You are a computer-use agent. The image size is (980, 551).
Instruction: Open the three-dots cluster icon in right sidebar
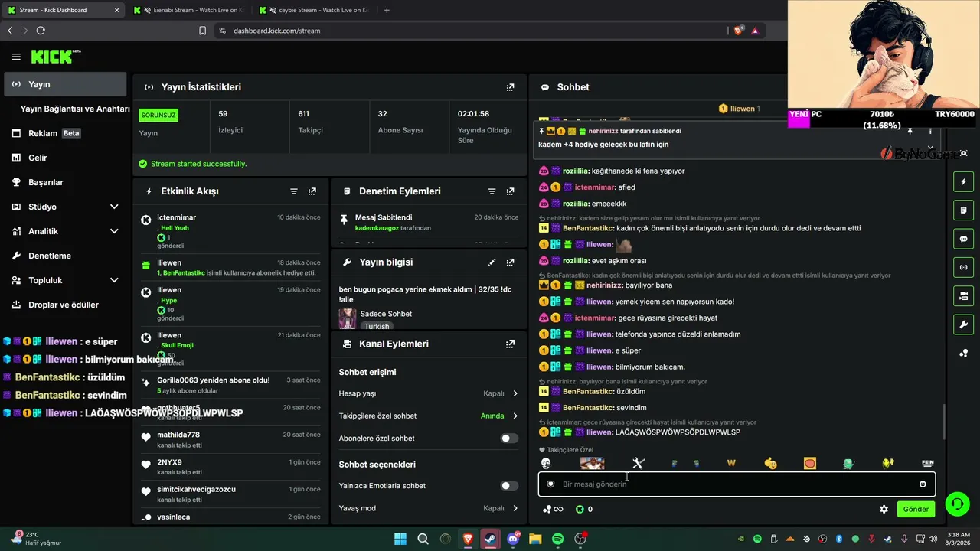coord(963,353)
